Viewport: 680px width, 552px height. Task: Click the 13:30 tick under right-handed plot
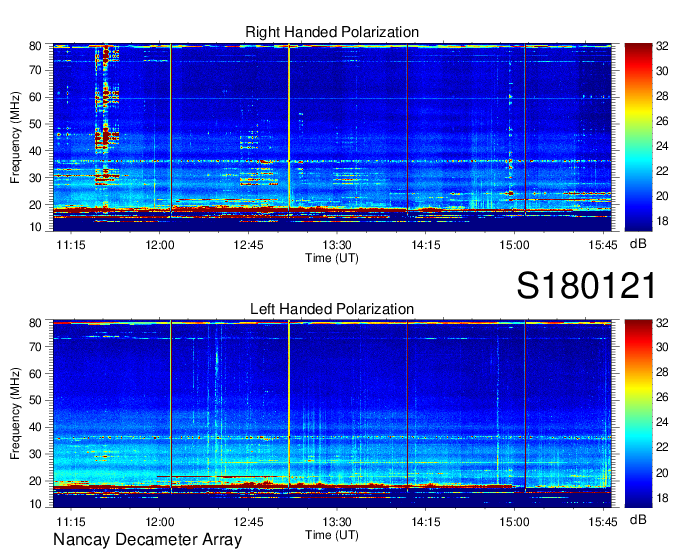tap(337, 245)
